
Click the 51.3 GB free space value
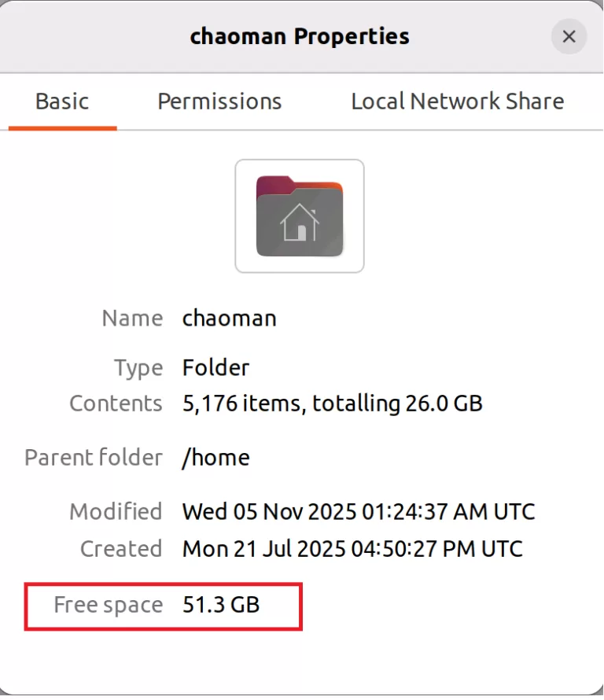220,605
